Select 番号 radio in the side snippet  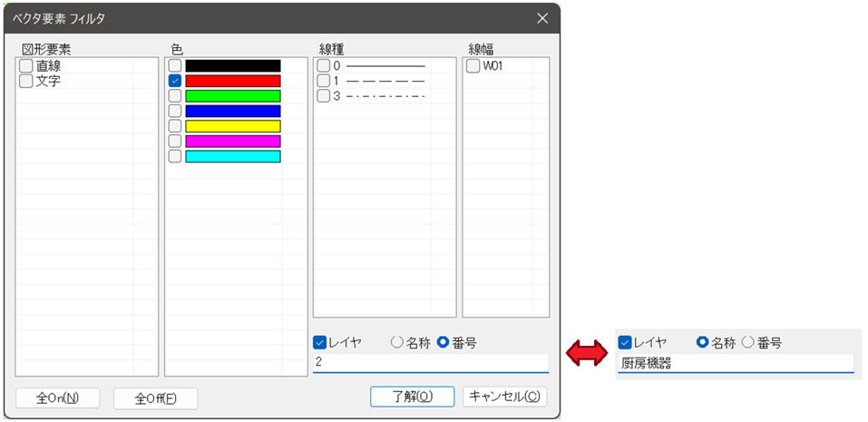(748, 343)
